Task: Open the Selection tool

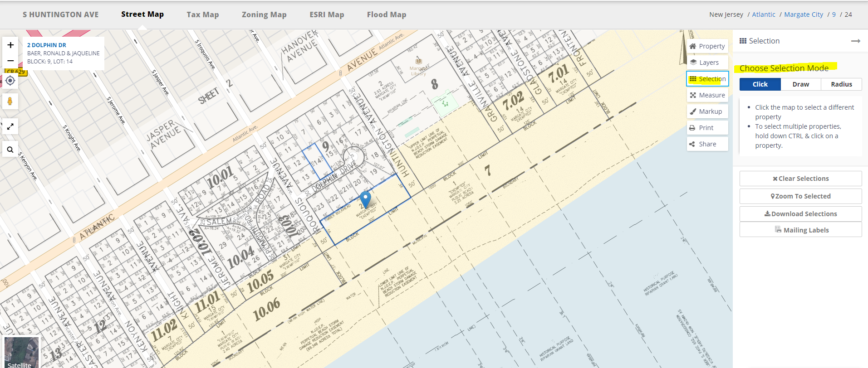Action: click(x=707, y=79)
